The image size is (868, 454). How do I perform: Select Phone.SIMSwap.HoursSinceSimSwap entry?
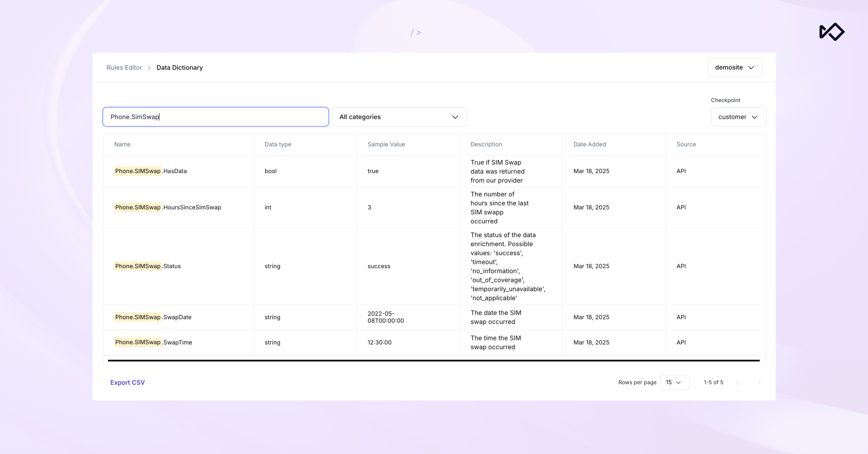pos(168,207)
